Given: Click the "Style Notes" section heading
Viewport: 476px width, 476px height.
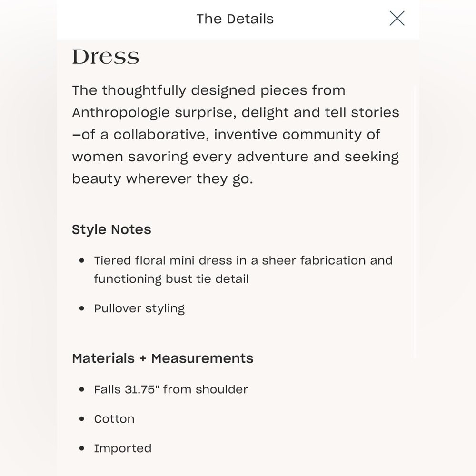Looking at the screenshot, I should (x=111, y=229).
